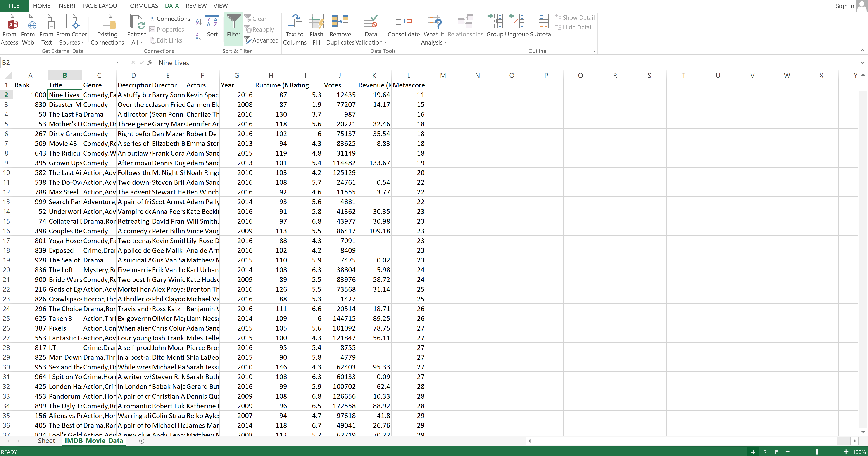
Task: Open Data Validation dropdown arrow
Action: [385, 43]
